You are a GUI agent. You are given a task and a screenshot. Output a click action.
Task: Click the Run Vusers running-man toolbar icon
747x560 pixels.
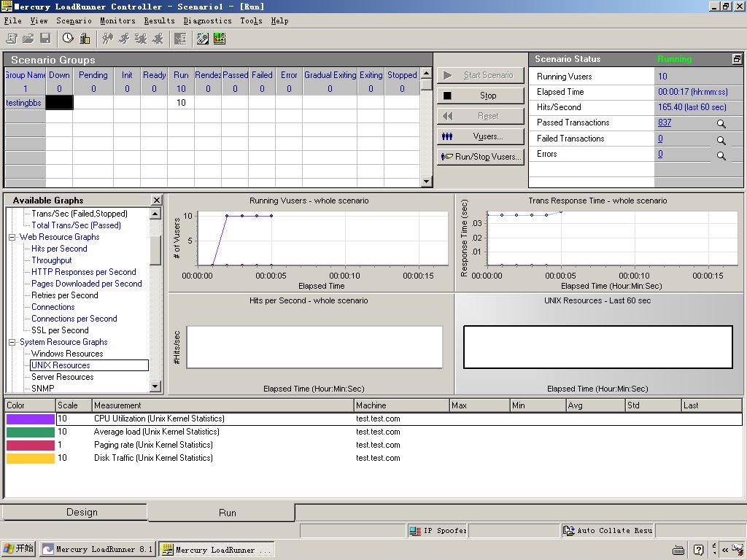click(124, 39)
